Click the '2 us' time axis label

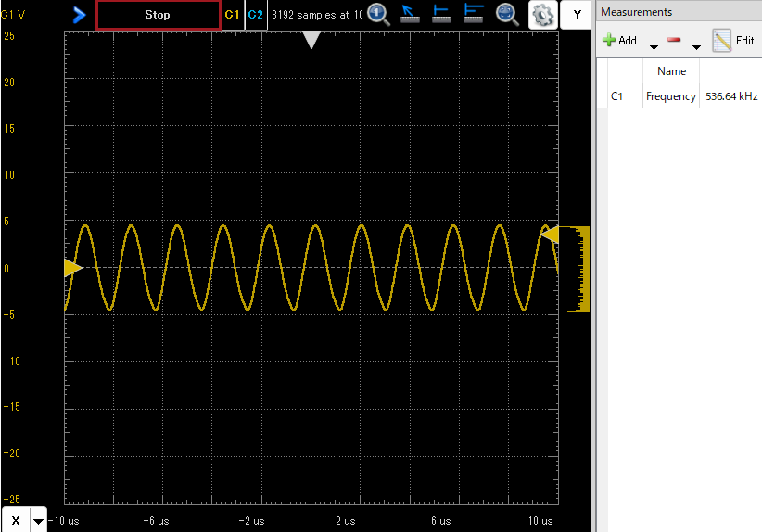click(x=346, y=521)
